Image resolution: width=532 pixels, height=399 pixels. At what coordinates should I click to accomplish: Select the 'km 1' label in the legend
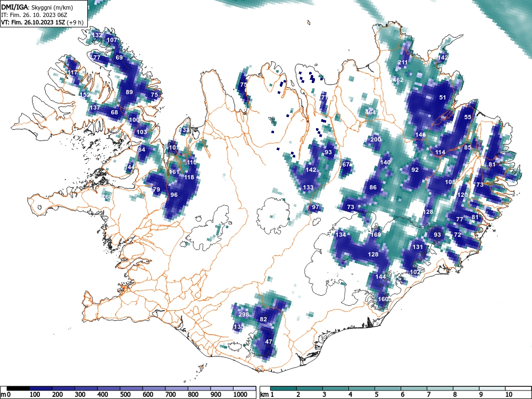click(267, 394)
